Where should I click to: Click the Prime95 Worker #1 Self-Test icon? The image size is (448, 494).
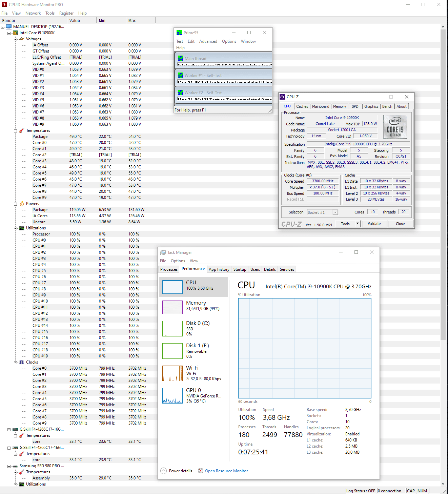click(x=181, y=75)
